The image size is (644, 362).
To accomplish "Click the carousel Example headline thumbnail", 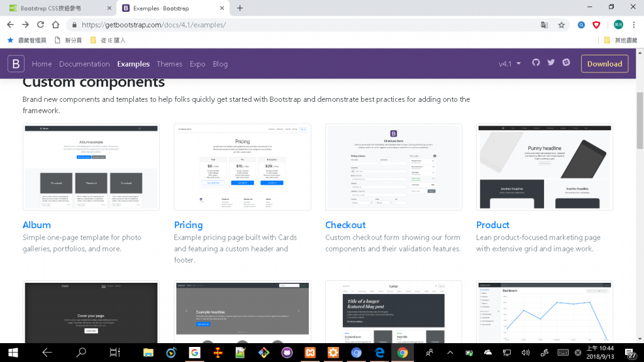I will click(242, 312).
